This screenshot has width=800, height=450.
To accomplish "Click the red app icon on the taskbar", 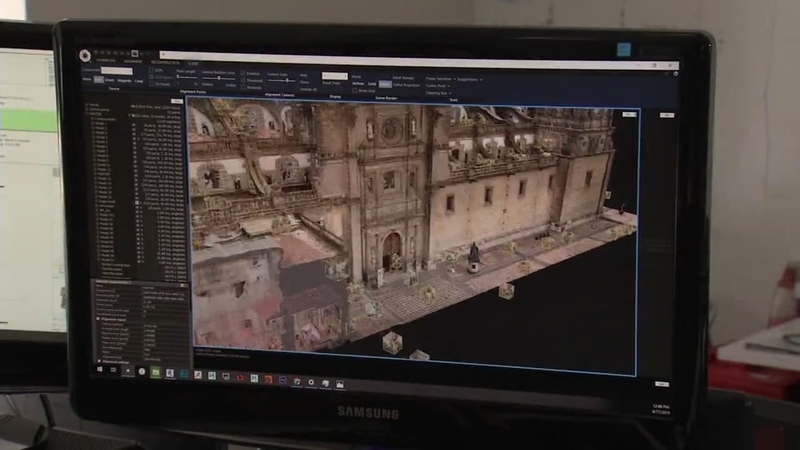I will tap(240, 378).
